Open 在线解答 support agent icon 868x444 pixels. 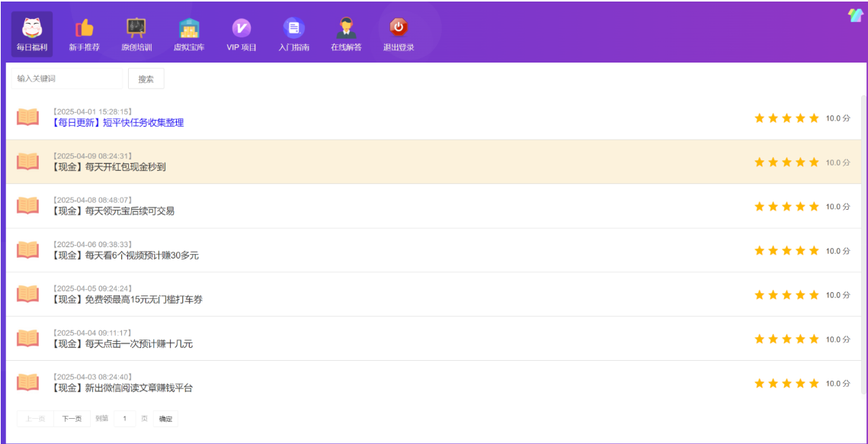pos(346,29)
